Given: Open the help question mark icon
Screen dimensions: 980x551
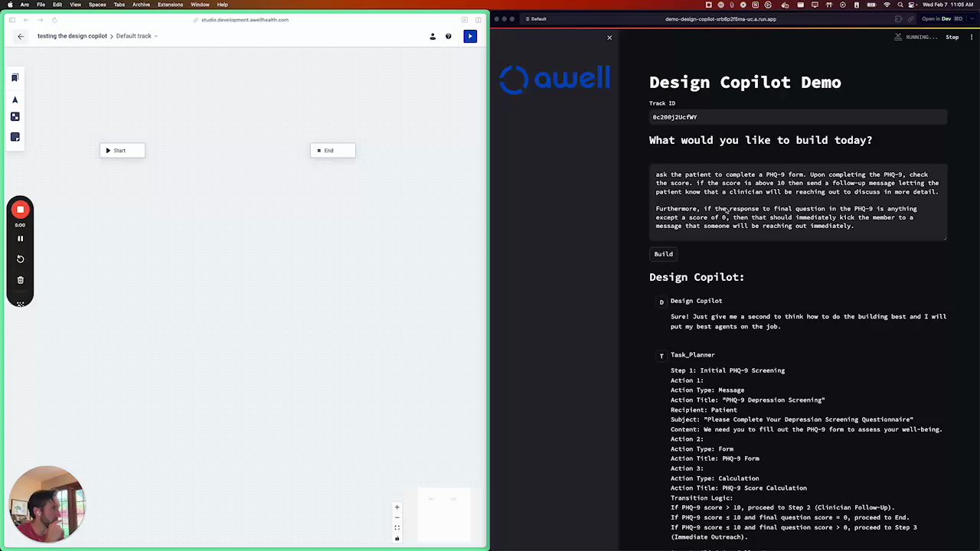Looking at the screenshot, I should tap(449, 36).
